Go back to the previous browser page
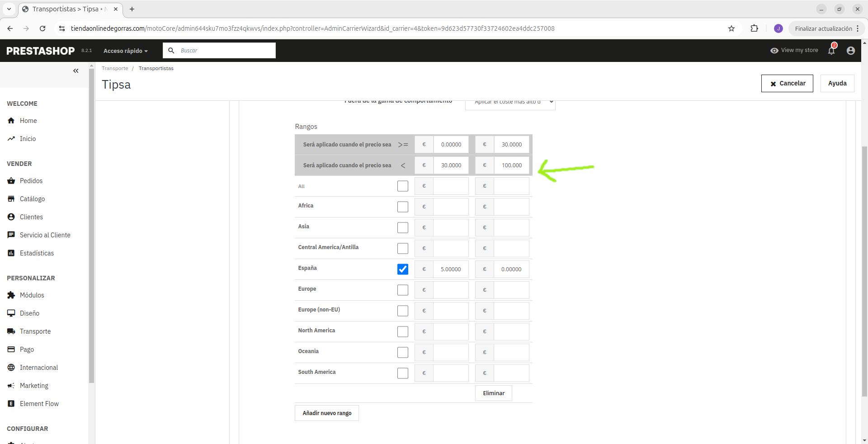Image resolution: width=868 pixels, height=444 pixels. pyautogui.click(x=10, y=28)
